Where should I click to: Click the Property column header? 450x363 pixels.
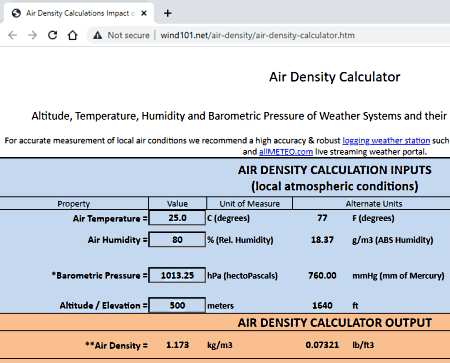(74, 204)
